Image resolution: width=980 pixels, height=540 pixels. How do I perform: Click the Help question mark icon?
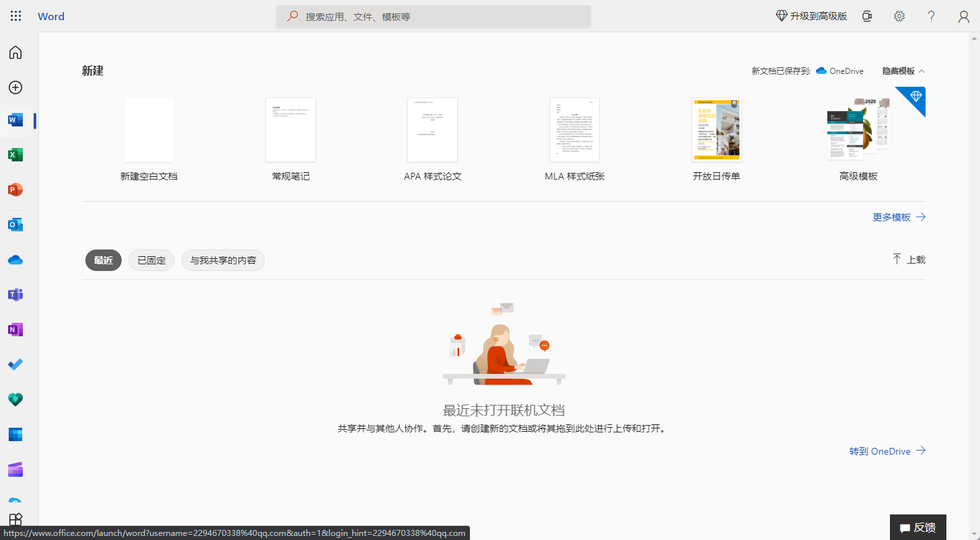click(931, 15)
